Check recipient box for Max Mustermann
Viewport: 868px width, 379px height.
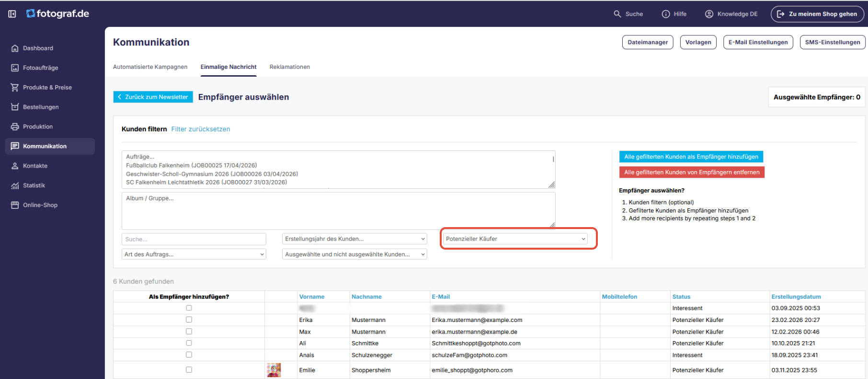pos(189,332)
